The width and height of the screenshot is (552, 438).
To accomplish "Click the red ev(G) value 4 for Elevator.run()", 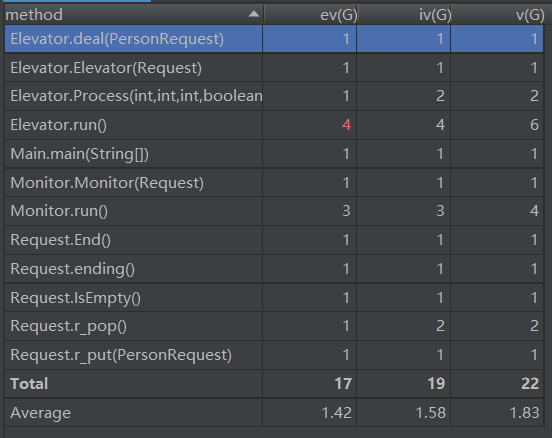I will tap(346, 125).
